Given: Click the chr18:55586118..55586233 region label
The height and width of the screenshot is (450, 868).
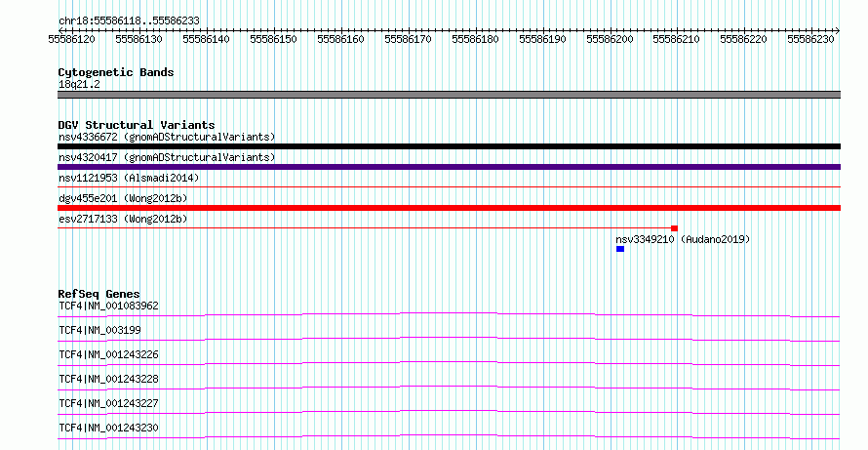Looking at the screenshot, I should point(129,21).
